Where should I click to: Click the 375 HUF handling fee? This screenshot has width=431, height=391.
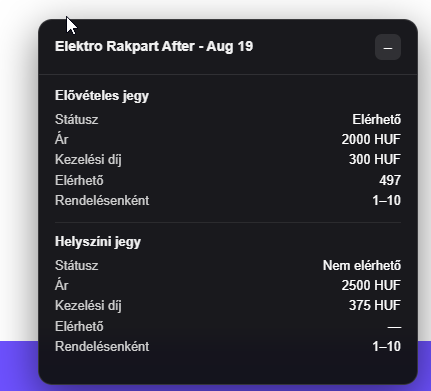[375, 305]
